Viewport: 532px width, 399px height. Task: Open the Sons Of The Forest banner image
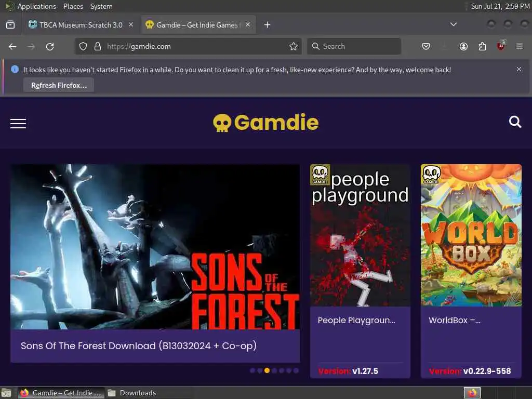click(x=155, y=247)
